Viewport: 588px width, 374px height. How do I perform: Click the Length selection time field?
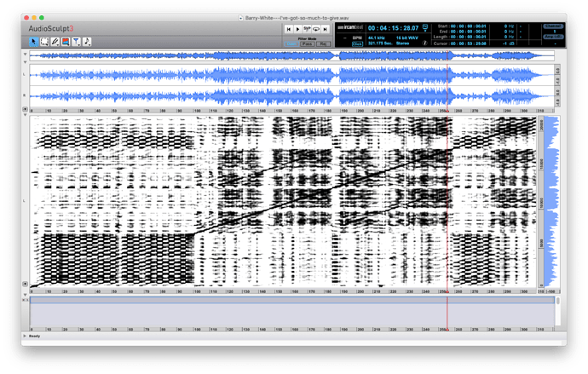468,37
